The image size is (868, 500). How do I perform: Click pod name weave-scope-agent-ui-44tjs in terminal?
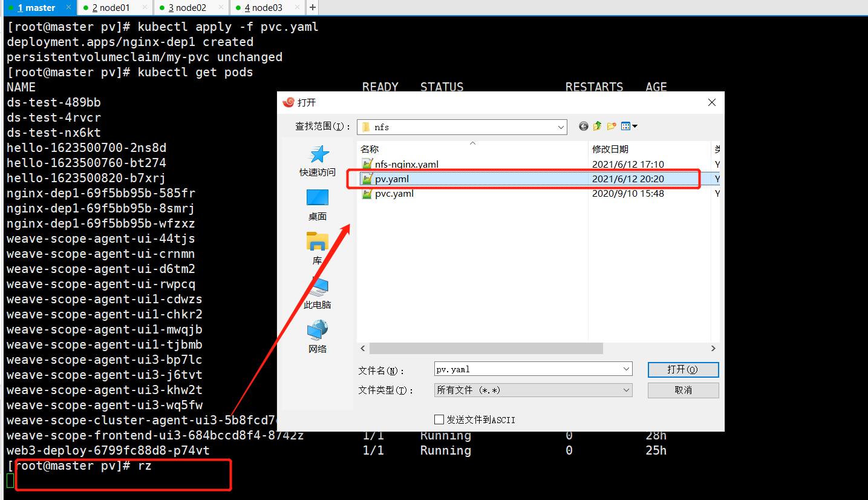click(101, 238)
